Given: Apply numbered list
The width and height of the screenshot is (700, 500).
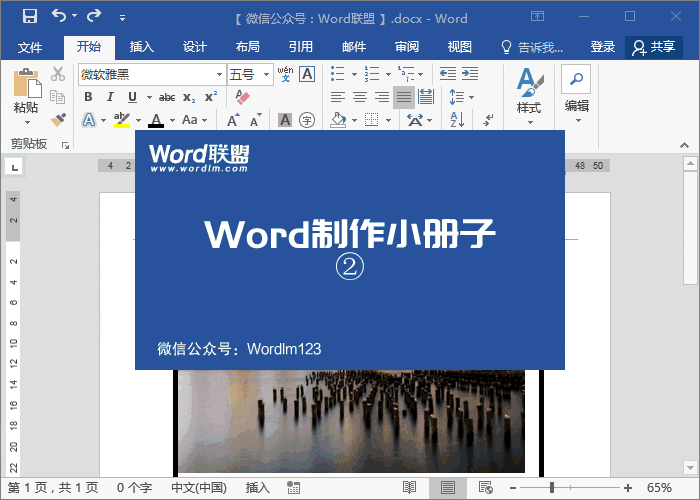Looking at the screenshot, I should [x=371, y=74].
